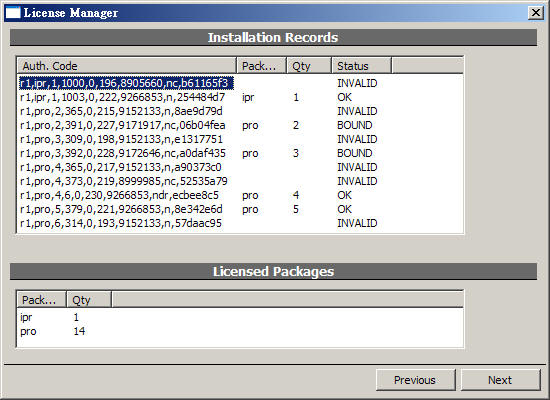Click the Previous button
Image resolution: width=550 pixels, height=400 pixels.
pos(415,380)
